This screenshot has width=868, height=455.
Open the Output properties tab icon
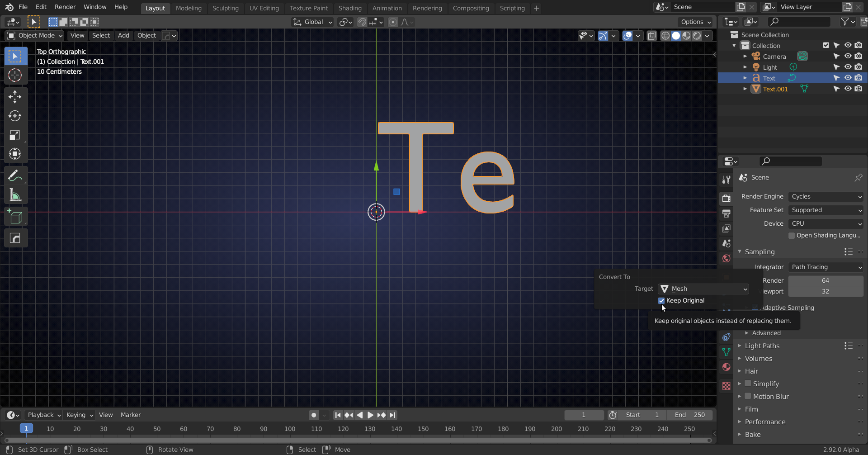pyautogui.click(x=726, y=213)
